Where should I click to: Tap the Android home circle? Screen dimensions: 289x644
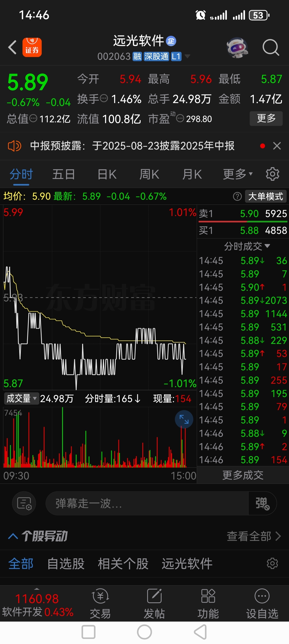(144, 632)
